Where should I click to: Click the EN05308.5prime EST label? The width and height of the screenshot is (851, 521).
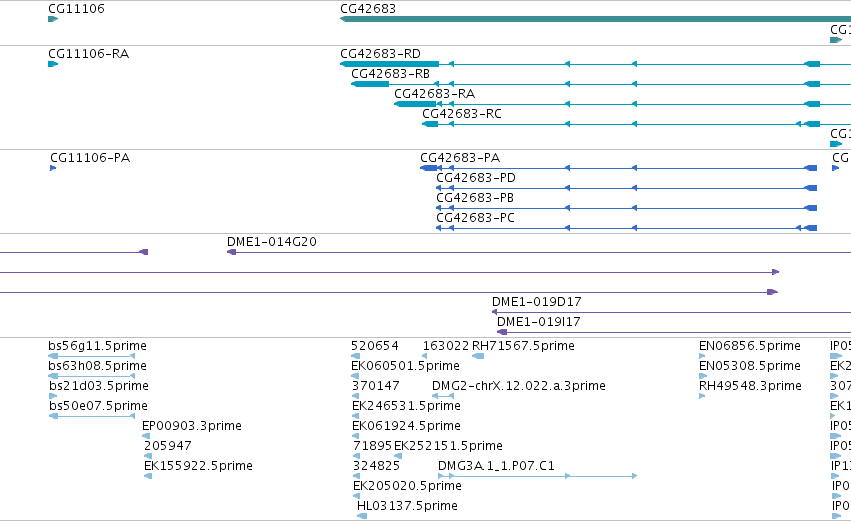(750, 366)
